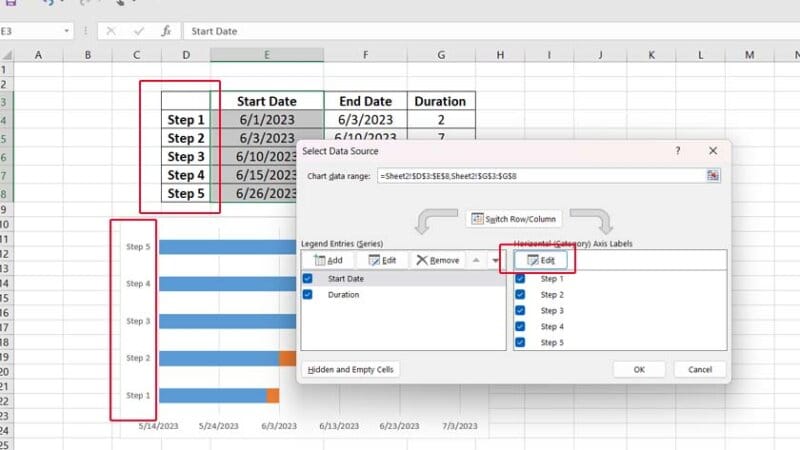Select column G header
800x450 pixels.
441,55
